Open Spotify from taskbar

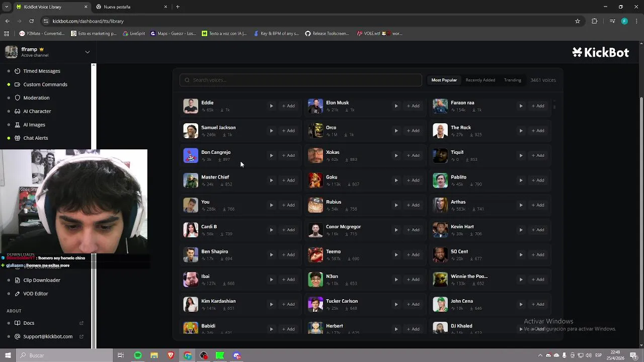coord(137,355)
